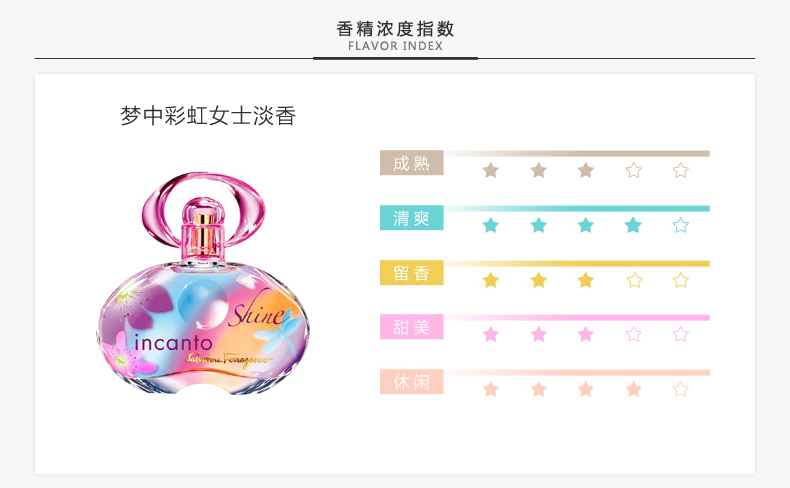
Task: Click the fourth empty star in 成熟 row
Action: (634, 170)
